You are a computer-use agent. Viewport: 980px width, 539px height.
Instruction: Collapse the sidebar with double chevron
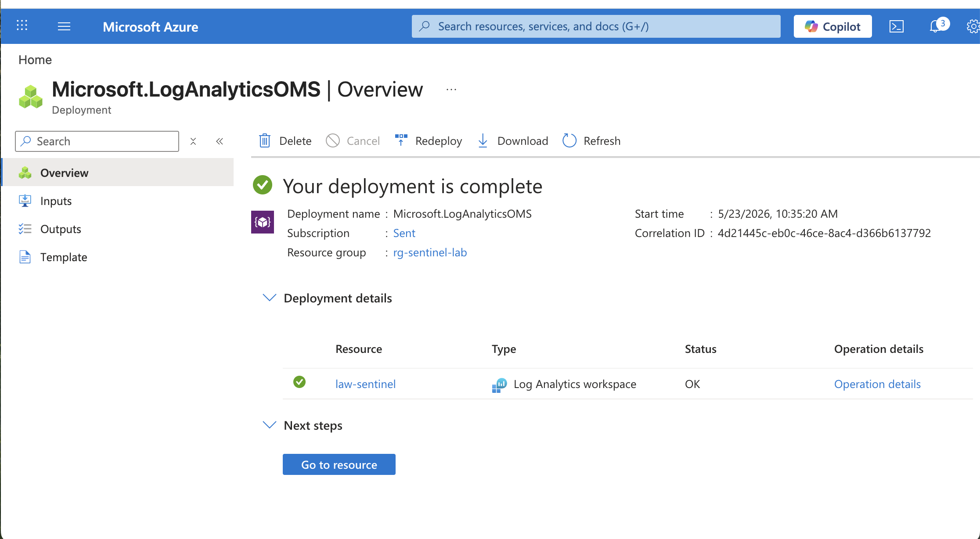coord(220,141)
